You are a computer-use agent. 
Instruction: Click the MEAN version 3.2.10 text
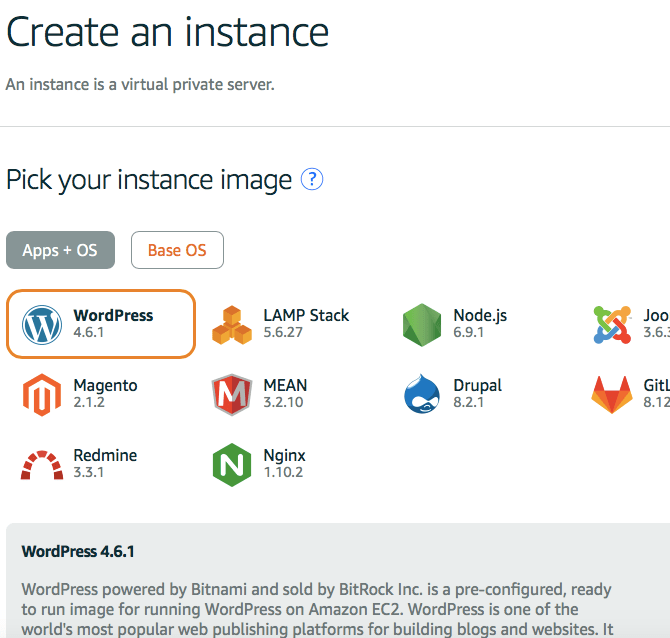tap(283, 402)
